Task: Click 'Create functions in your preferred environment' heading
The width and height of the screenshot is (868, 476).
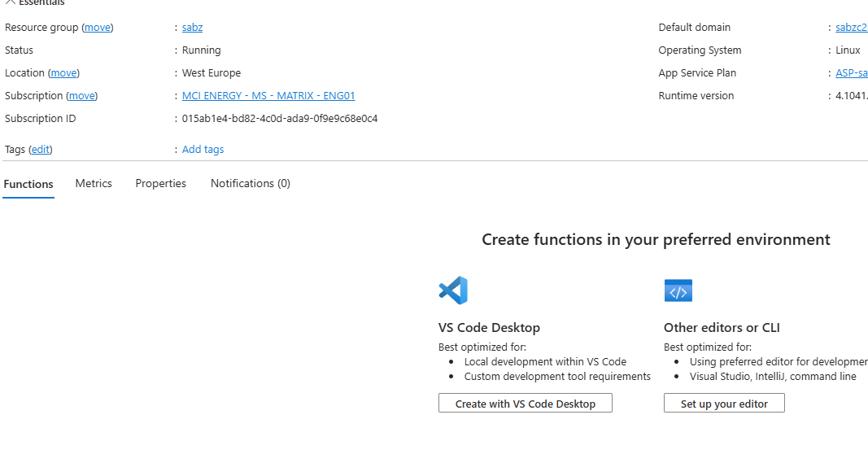Action: pos(656,239)
